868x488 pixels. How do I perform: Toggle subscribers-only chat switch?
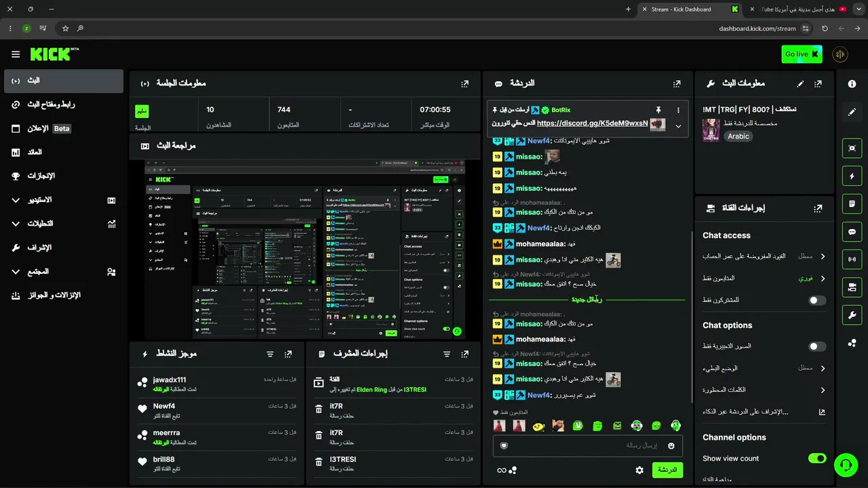817,300
